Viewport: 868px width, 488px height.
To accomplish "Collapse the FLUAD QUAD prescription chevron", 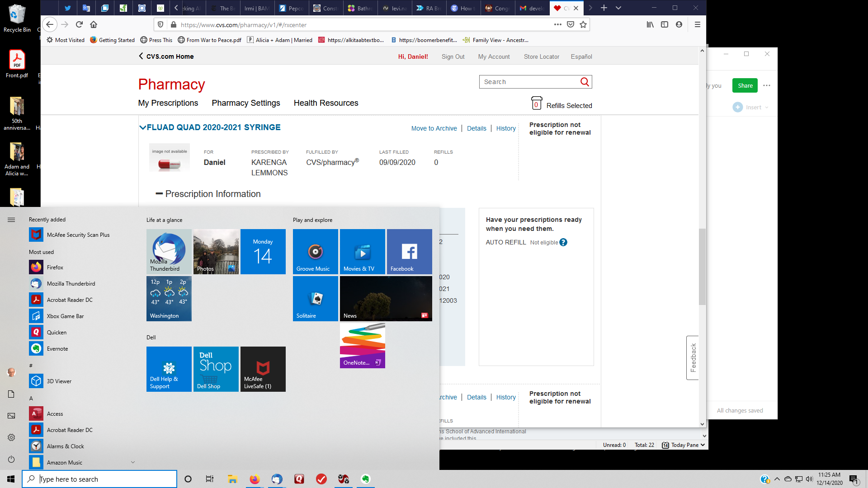I will [x=142, y=128].
